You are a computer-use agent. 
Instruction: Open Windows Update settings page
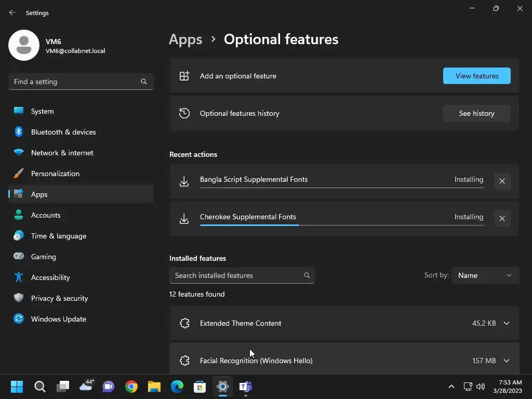59,319
